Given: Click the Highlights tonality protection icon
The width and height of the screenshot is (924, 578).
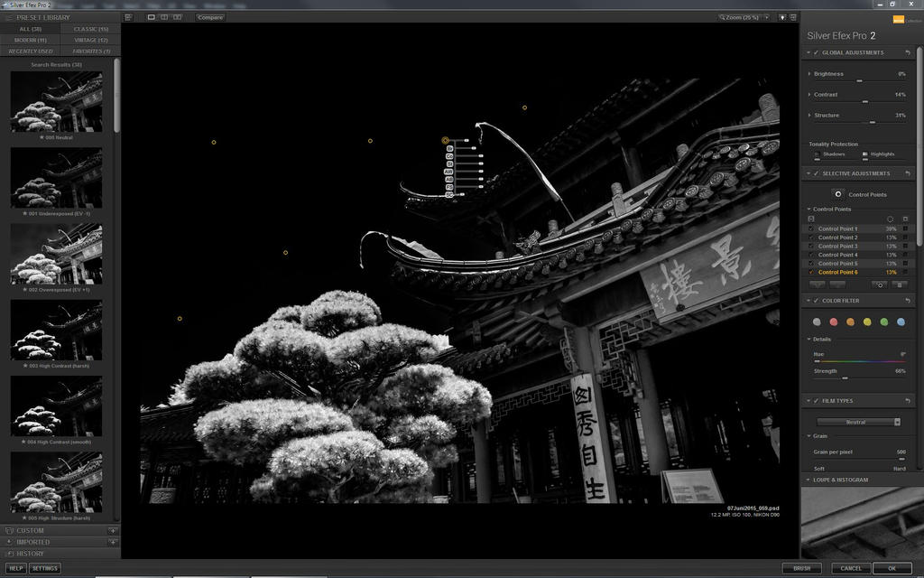Looking at the screenshot, I should tap(865, 154).
